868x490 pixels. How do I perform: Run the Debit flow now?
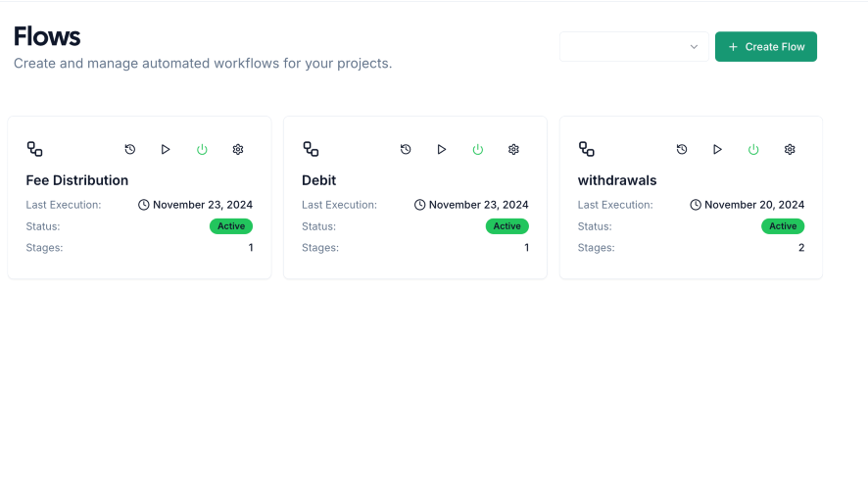click(x=442, y=149)
